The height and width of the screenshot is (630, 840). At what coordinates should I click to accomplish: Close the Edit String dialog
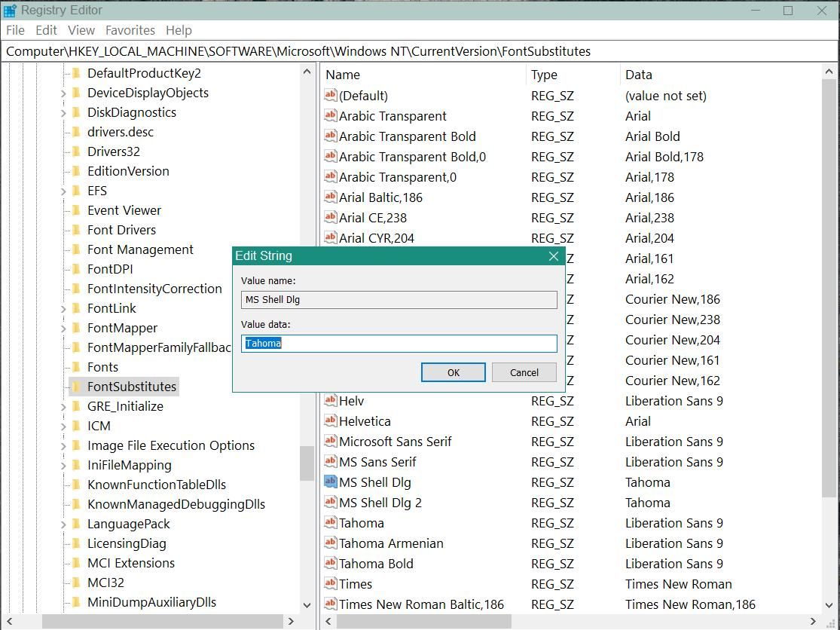click(x=554, y=256)
